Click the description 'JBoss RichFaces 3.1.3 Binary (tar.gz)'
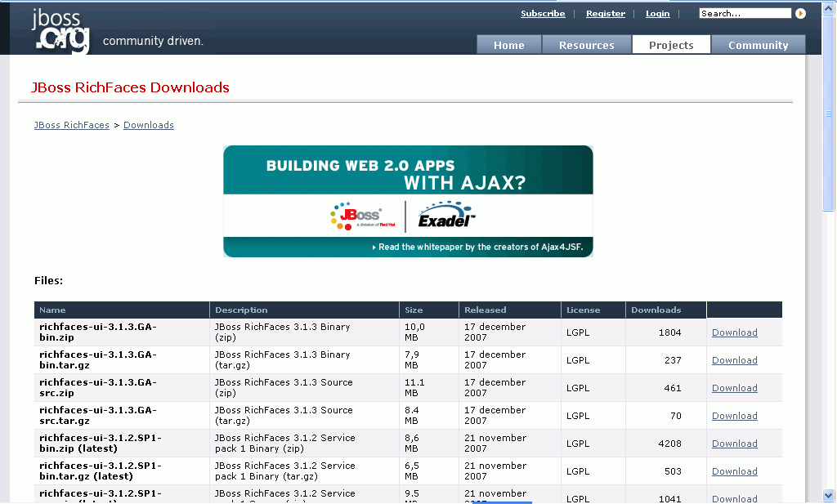This screenshot has height=504, width=837. coord(282,359)
